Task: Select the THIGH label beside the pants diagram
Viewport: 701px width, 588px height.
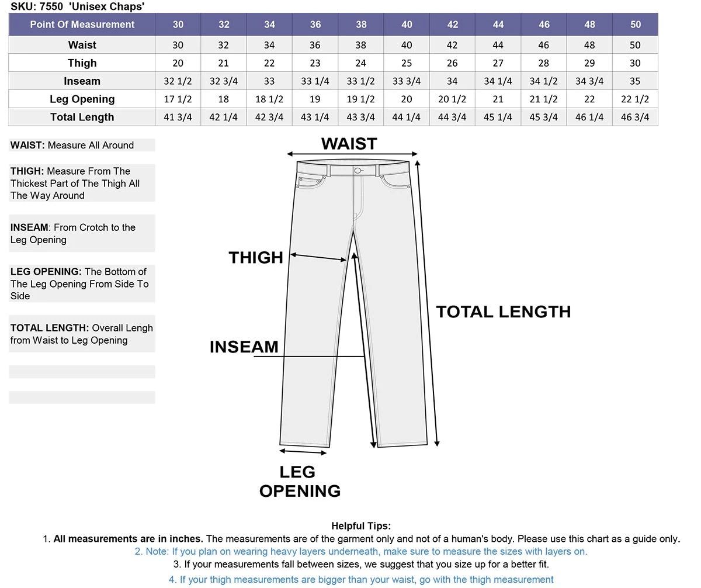Action: coord(256,258)
